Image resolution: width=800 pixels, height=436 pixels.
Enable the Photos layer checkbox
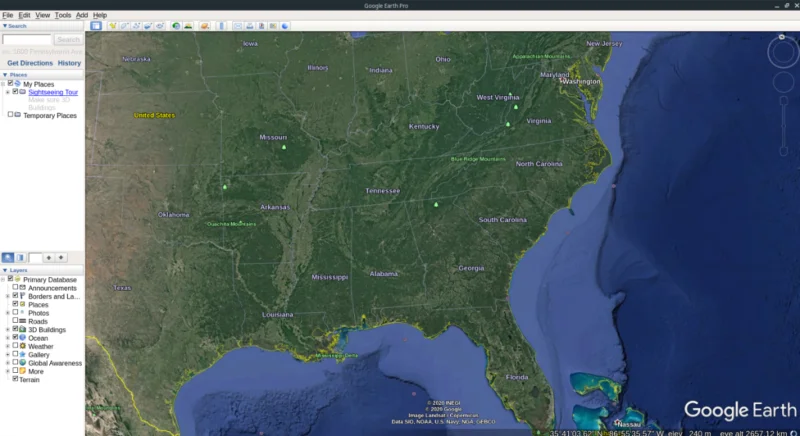click(x=15, y=312)
